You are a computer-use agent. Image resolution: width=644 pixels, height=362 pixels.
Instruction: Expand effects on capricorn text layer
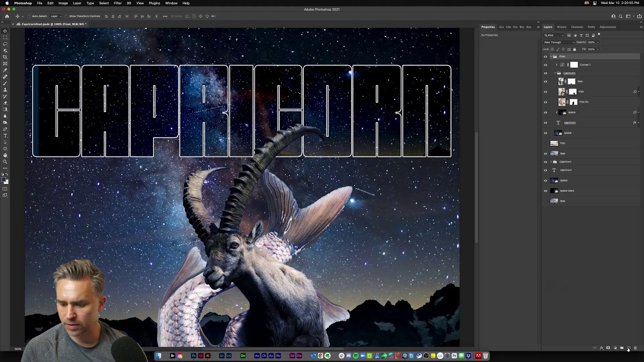coord(638,122)
